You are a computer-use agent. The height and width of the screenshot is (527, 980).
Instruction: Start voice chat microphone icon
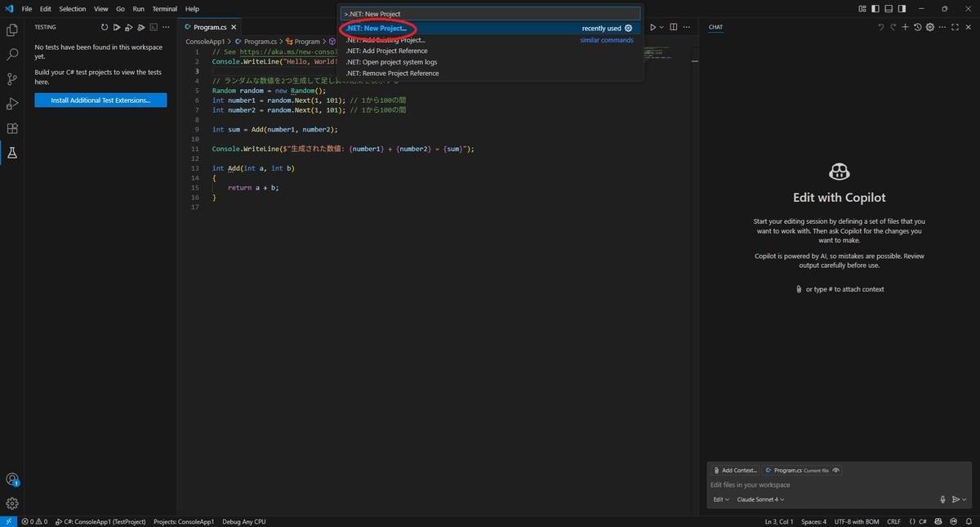click(x=942, y=499)
